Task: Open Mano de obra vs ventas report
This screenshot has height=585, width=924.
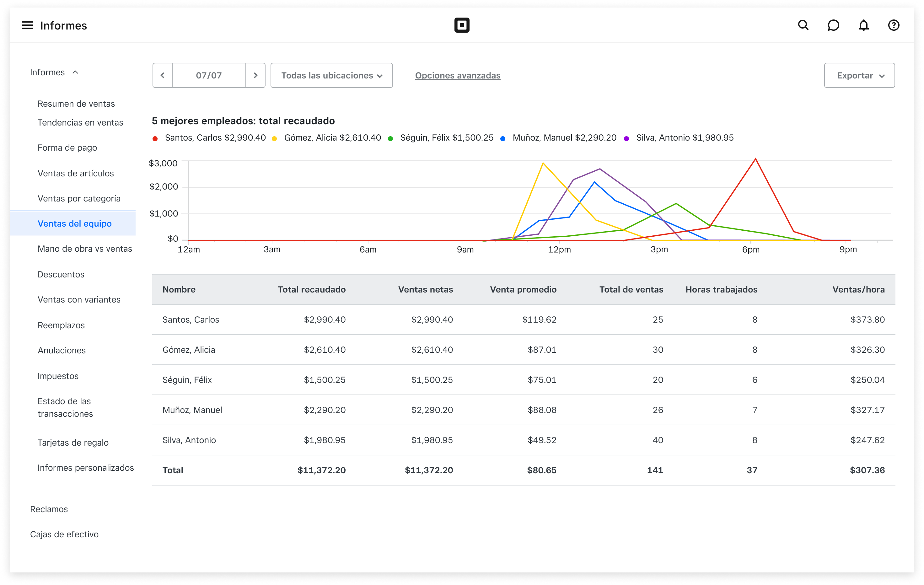Action: tap(85, 249)
